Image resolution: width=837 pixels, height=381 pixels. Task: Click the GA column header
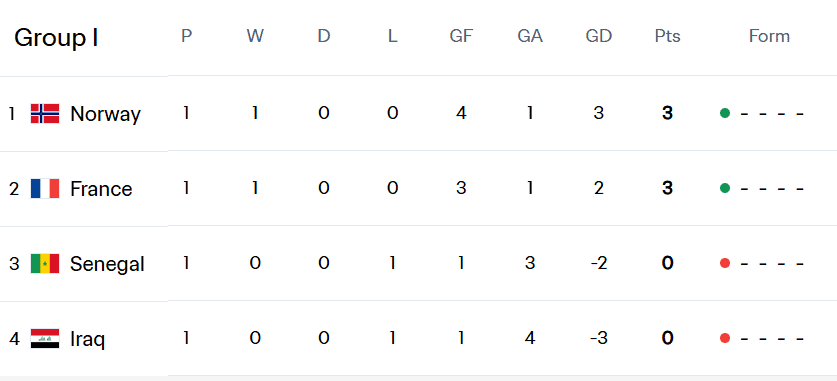point(530,36)
